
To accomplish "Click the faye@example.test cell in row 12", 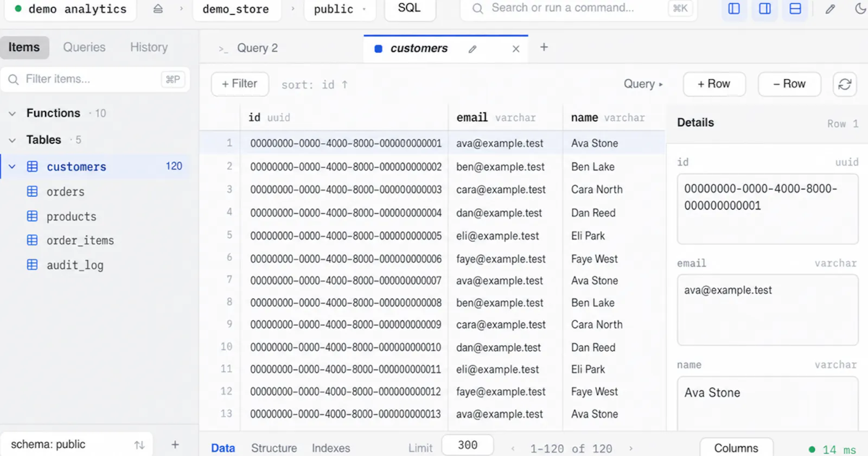I will (506, 391).
